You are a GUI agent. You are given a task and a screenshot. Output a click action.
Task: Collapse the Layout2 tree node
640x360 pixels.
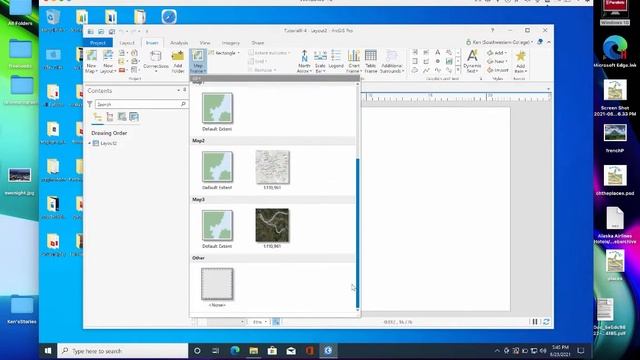pos(90,143)
